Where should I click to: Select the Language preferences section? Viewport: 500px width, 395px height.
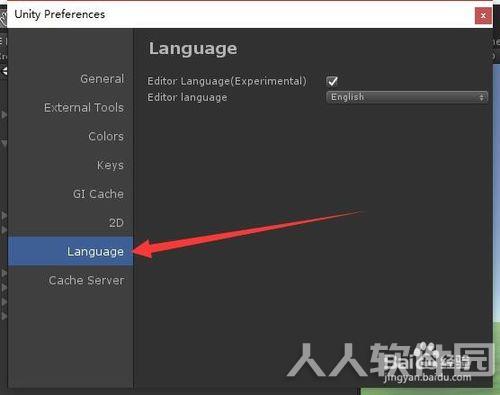(70, 251)
